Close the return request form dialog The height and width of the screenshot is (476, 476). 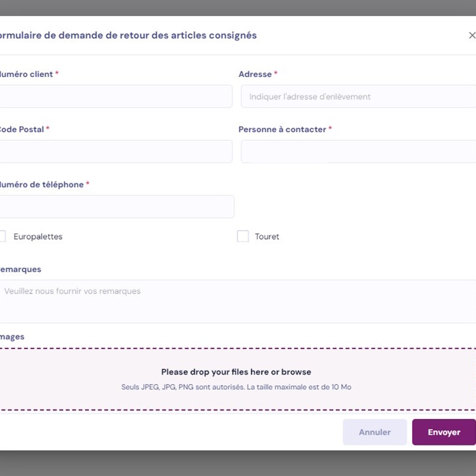click(x=471, y=36)
